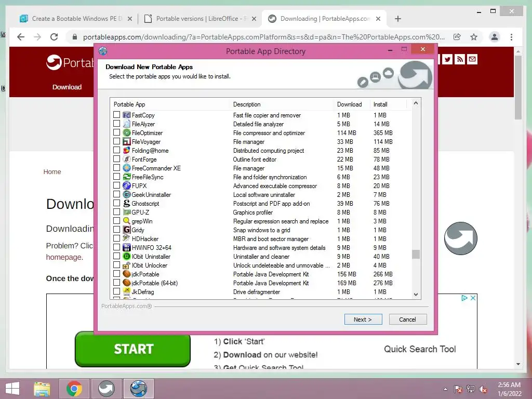The image size is (532, 399).
Task: Follow the Home breadcrumb link
Action: pyautogui.click(x=52, y=171)
